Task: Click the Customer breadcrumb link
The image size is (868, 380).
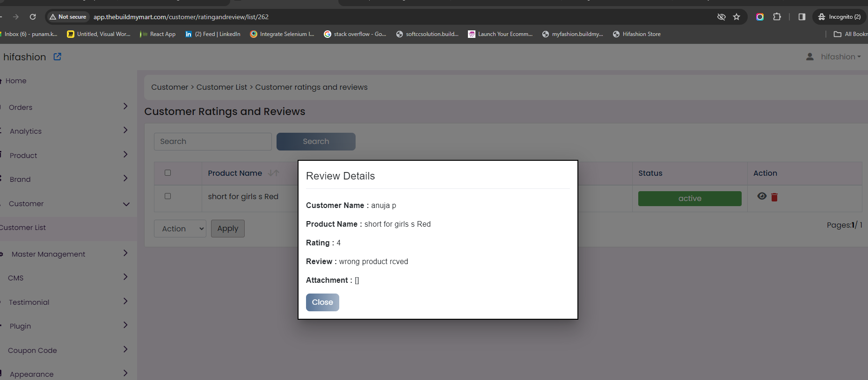Action: point(169,87)
